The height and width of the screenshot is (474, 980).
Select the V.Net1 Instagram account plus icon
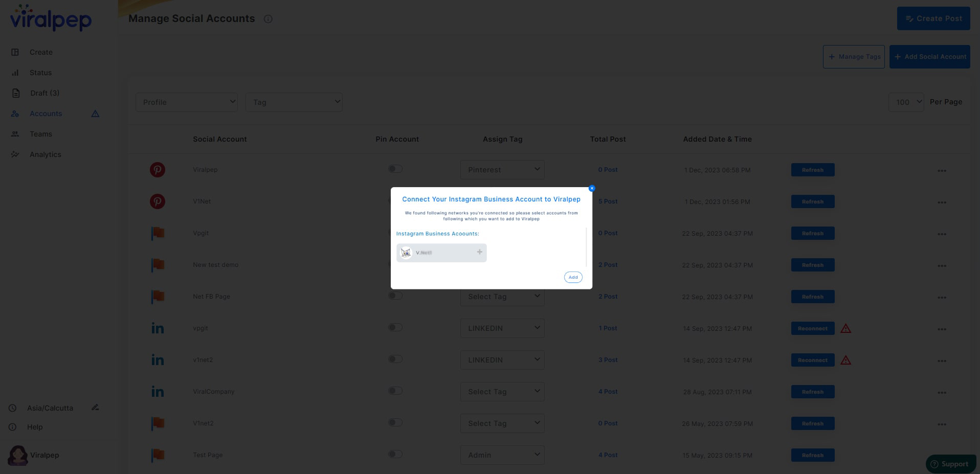(x=479, y=252)
